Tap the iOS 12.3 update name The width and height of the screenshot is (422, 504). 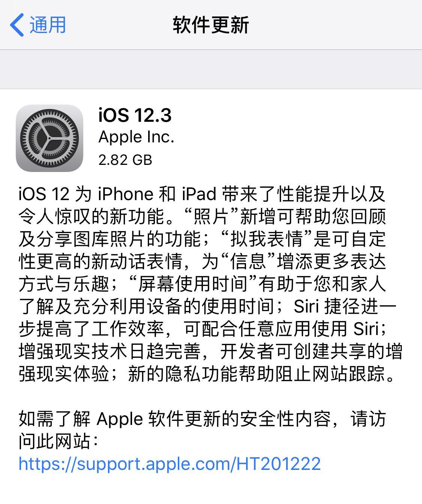point(135,115)
